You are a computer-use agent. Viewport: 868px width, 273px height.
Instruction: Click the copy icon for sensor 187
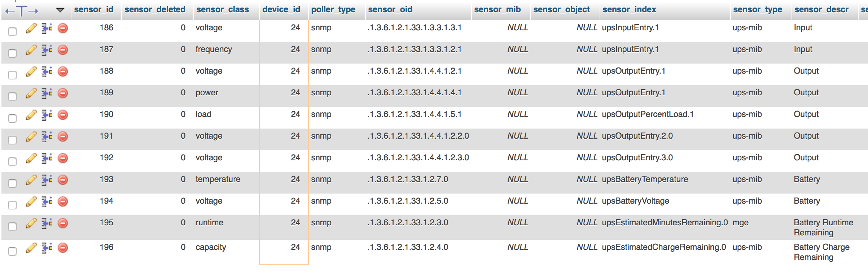(47, 50)
